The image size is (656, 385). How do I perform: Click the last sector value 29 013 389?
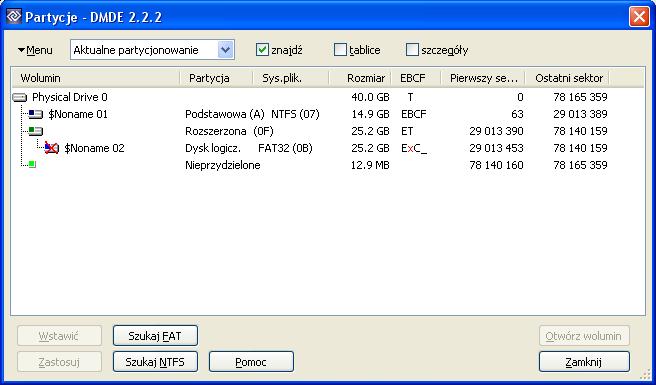pyautogui.click(x=580, y=114)
